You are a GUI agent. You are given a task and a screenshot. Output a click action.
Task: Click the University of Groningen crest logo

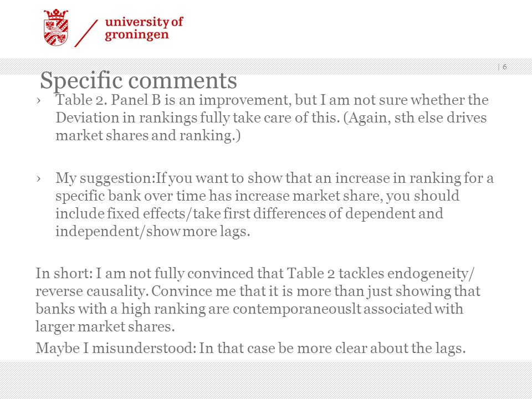click(55, 28)
